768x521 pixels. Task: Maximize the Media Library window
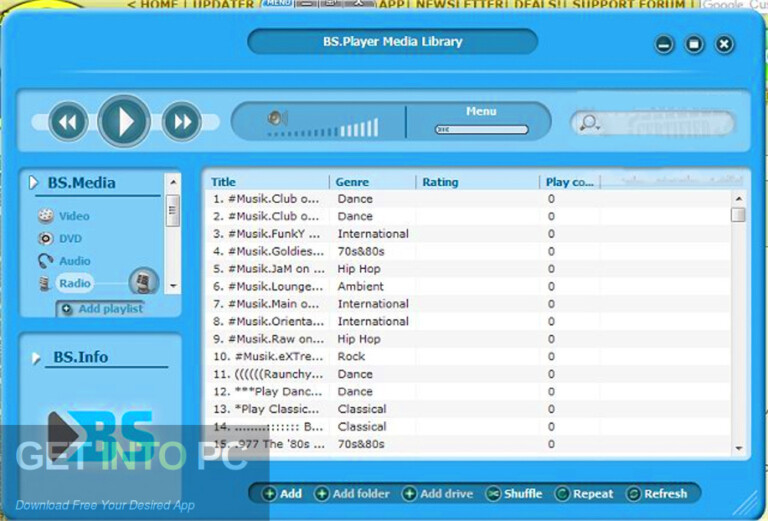coord(694,45)
